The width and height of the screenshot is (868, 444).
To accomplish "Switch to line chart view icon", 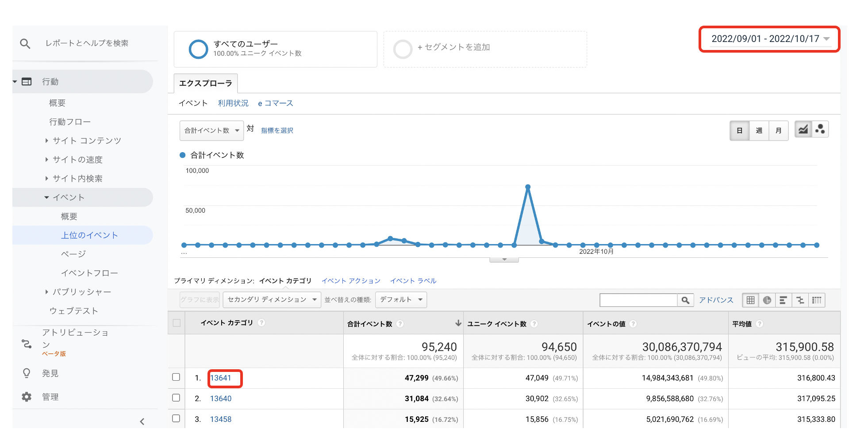I will [803, 130].
